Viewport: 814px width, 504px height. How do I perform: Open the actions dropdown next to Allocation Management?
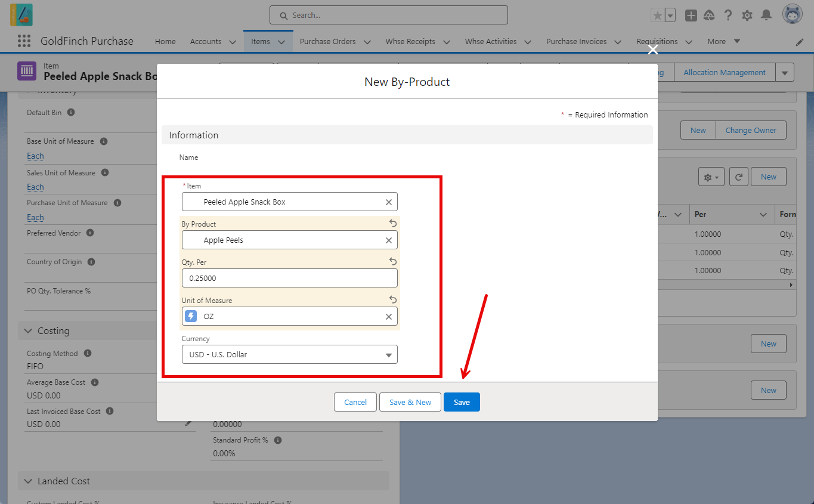pos(785,72)
